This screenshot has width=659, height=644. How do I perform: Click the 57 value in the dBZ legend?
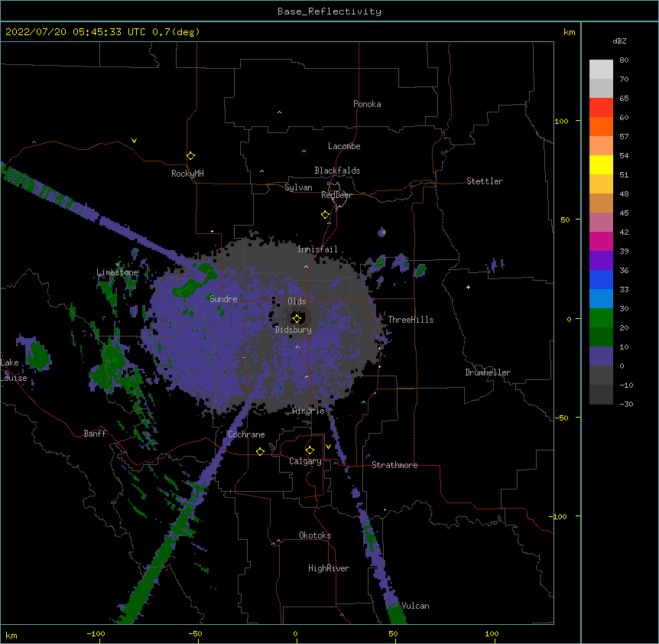(624, 136)
